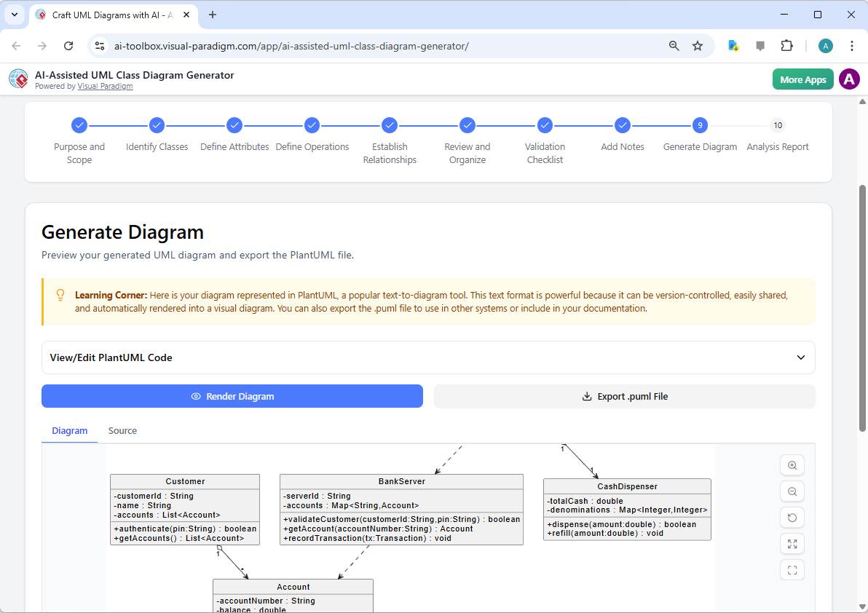Enter fullscreen diagram mode
Viewport: 868px width, 613px height.
[792, 570]
